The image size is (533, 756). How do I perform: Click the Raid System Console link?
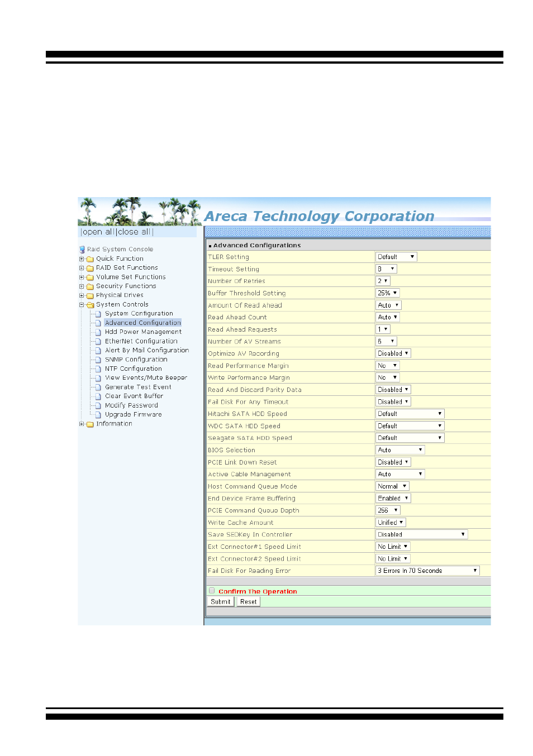click(120, 250)
